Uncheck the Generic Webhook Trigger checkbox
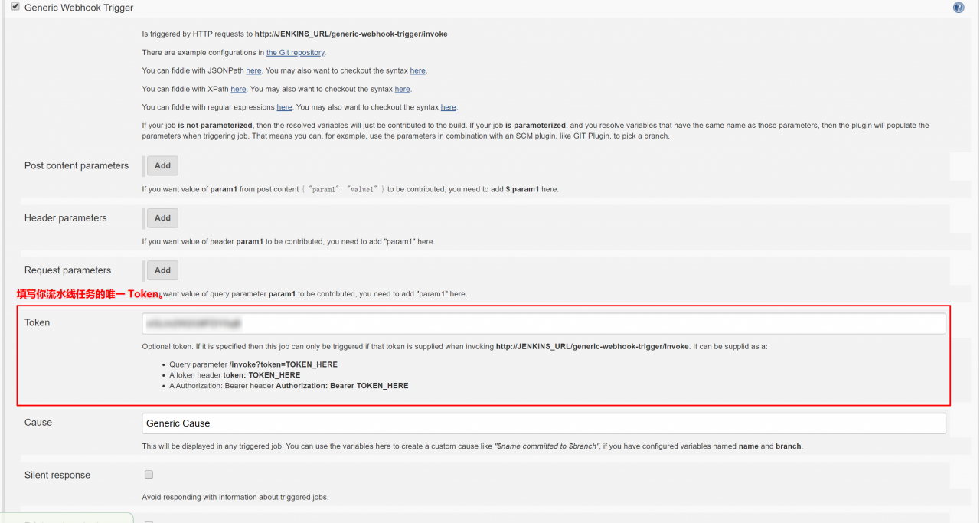Screen dimensions: 980x523 pyautogui.click(x=15, y=7)
